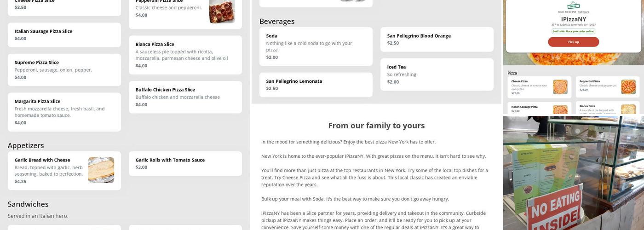Screen dimensions: 644x230
Task: View the No Eating Inside storefront photo
Action: (573, 173)
